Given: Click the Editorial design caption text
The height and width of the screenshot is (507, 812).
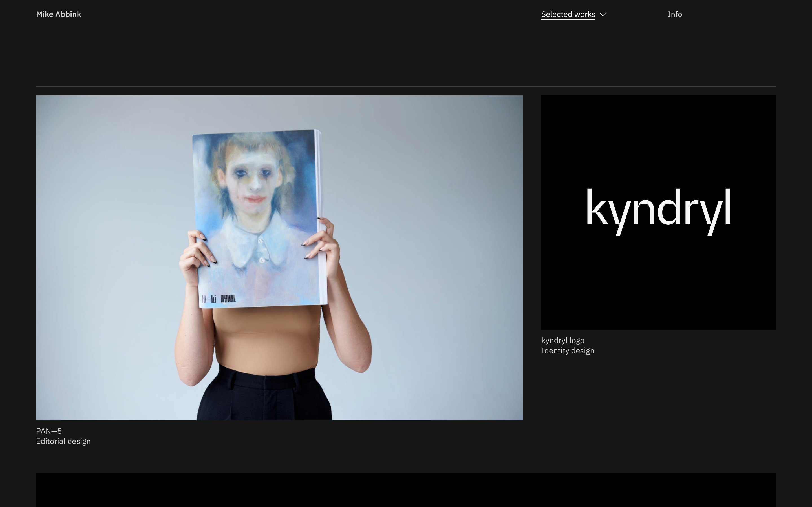Looking at the screenshot, I should click(x=63, y=441).
